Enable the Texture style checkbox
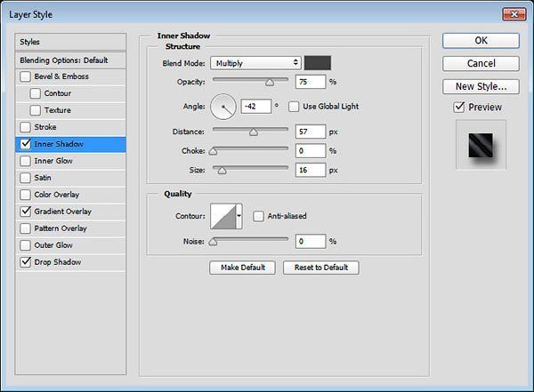Screen dimensions: 534x392 pos(35,110)
